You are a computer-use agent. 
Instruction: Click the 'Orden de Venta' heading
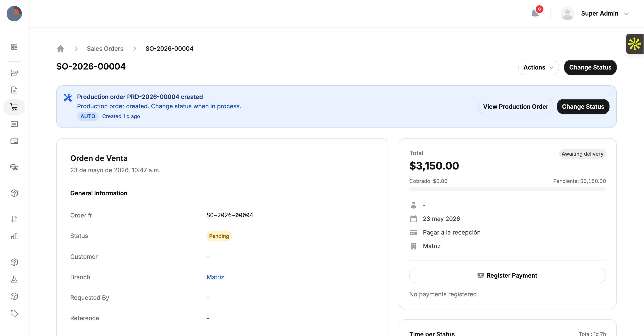click(99, 158)
